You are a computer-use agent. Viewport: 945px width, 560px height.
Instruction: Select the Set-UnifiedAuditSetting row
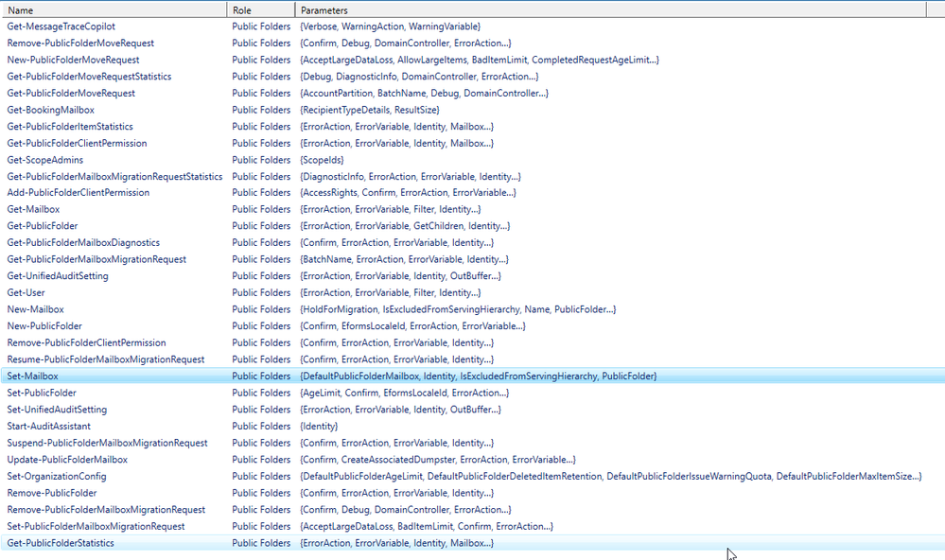[x=473, y=410]
